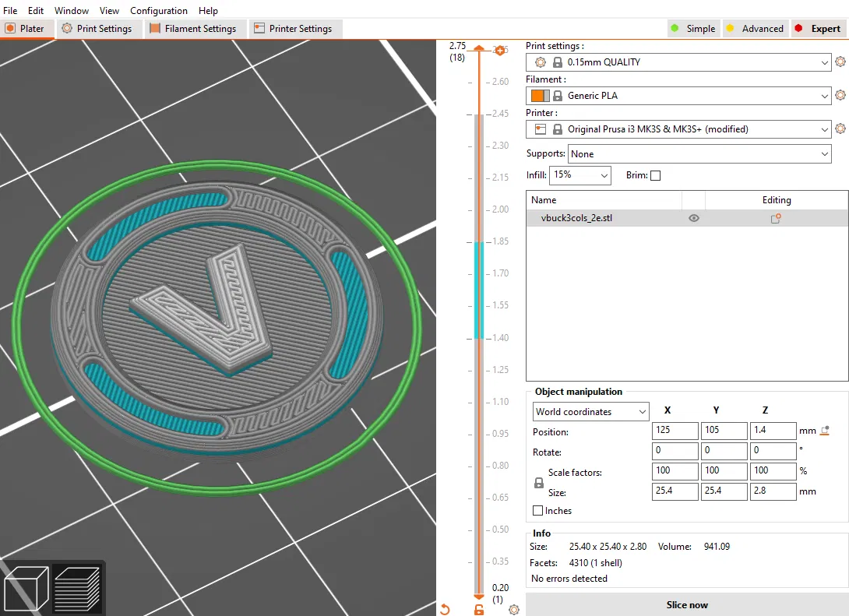Screen dimensions: 849x616
Task: Open the Printer preset dropdown
Action: click(x=678, y=129)
